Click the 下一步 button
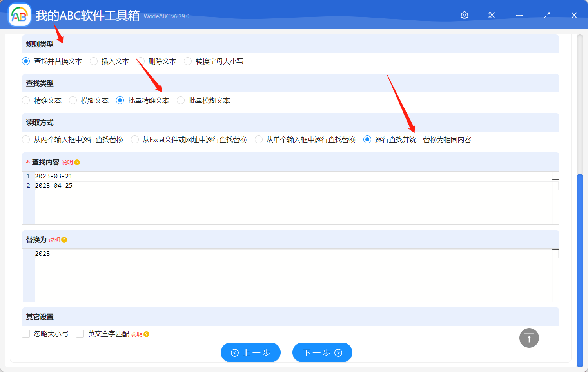The width and height of the screenshot is (588, 372). 322,352
